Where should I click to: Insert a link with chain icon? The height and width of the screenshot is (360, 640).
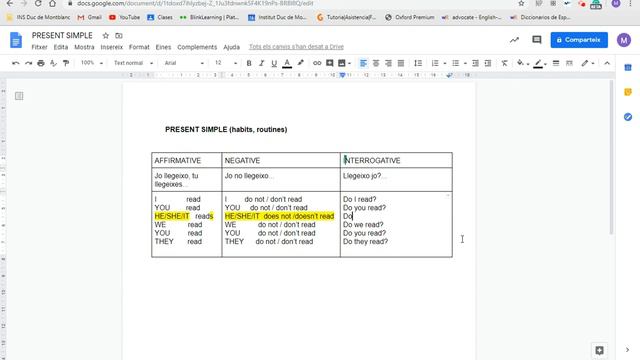317,63
